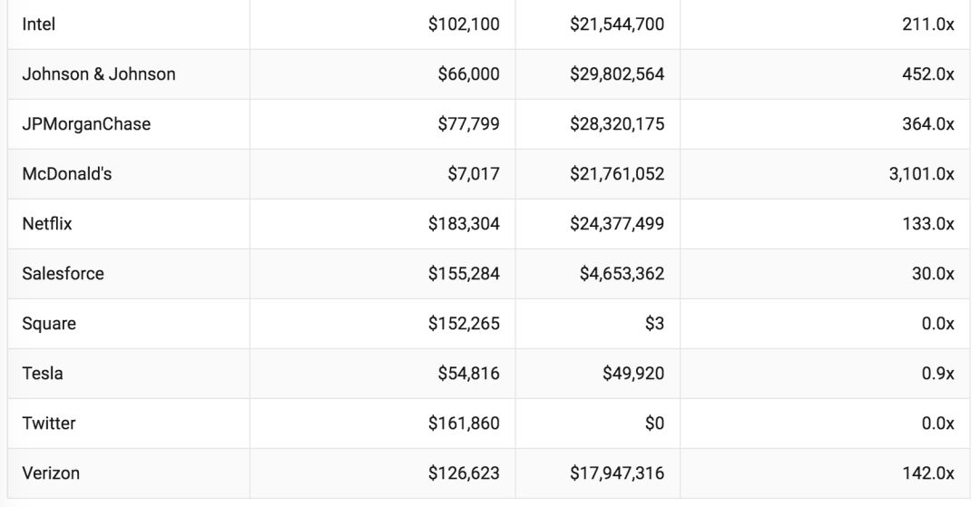
Task: Select the $102,100 value for Intel
Action: (x=464, y=24)
